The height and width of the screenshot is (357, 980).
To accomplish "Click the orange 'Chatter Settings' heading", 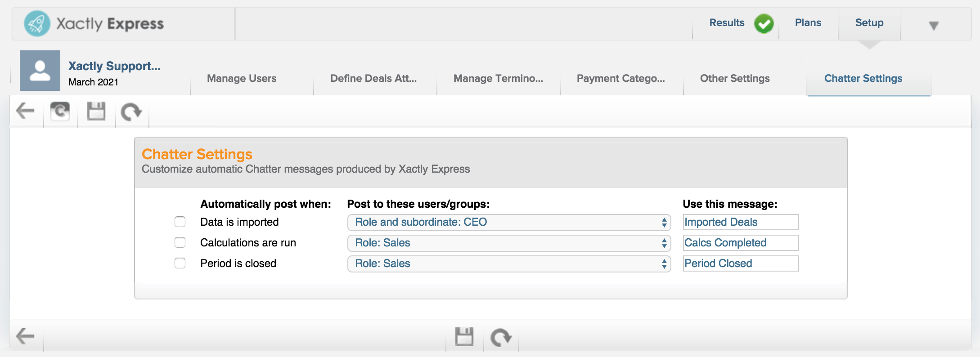I will (197, 154).
